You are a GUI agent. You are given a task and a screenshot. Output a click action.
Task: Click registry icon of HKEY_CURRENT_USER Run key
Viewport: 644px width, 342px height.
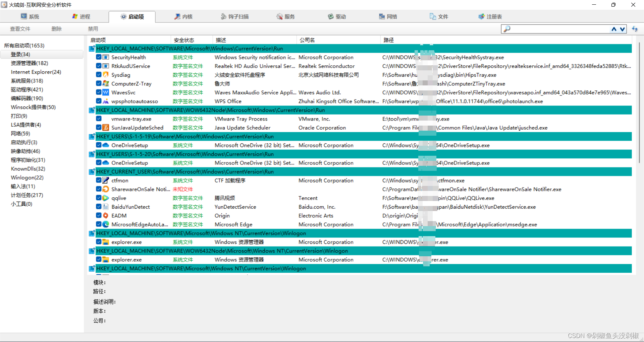(92, 172)
